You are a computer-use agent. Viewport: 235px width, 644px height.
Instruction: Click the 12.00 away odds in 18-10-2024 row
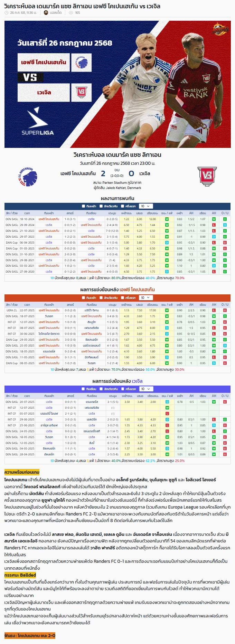coord(152,219)
